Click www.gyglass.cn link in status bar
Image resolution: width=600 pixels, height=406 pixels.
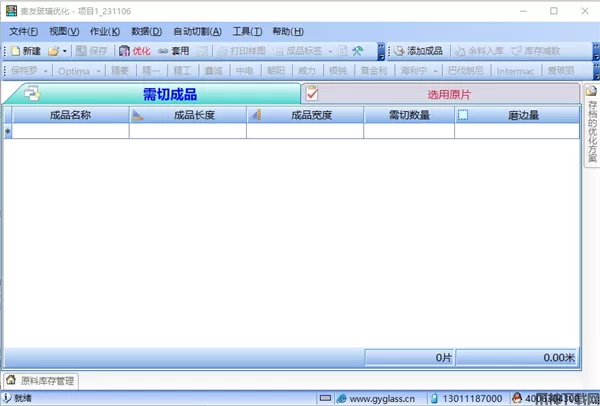382,399
